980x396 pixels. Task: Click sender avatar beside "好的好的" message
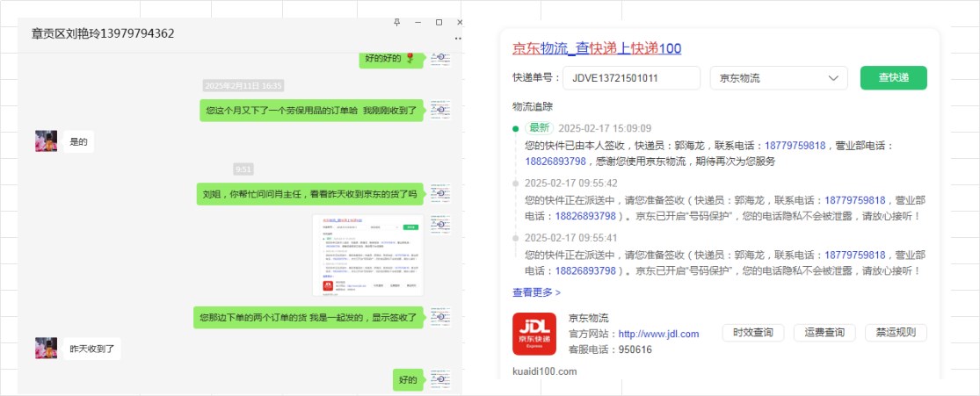[440, 57]
